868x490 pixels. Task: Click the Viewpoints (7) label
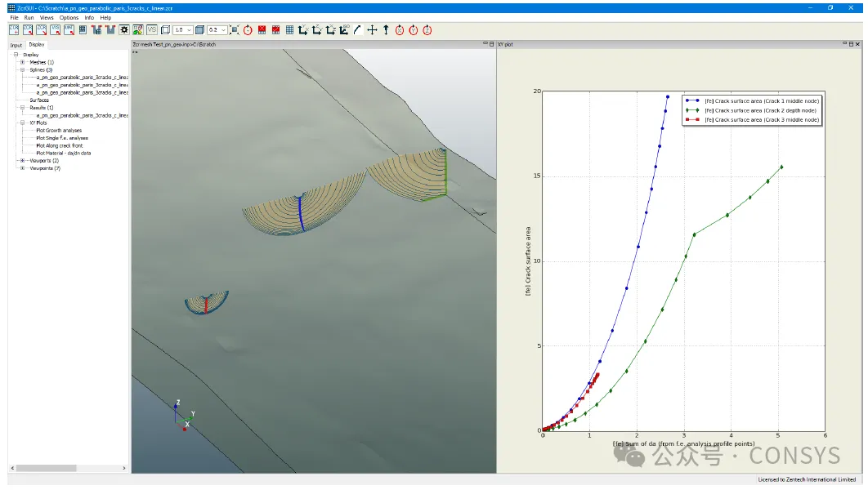coord(45,168)
